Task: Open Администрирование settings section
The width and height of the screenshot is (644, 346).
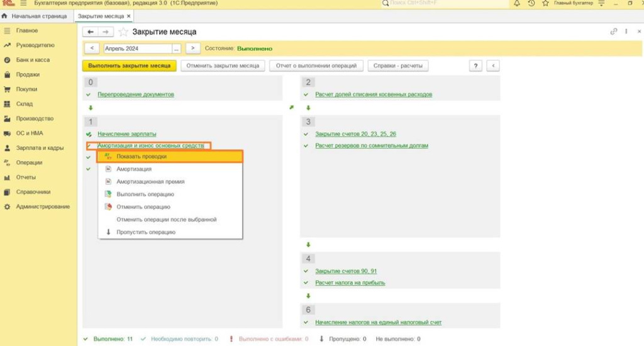Action: (43, 206)
